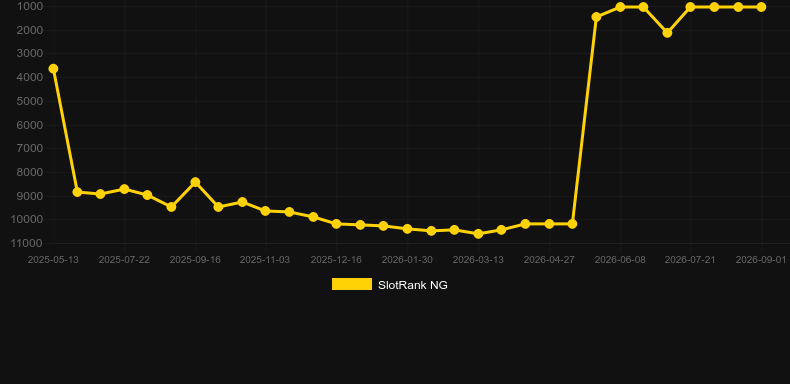Click the 2025-09-16 x-axis date label
The height and width of the screenshot is (384, 790).
pyautogui.click(x=195, y=260)
